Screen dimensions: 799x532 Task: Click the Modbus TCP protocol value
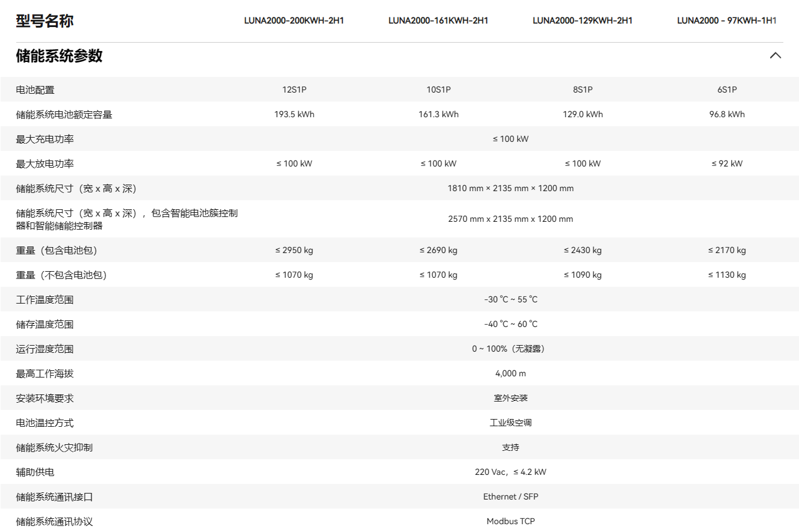coord(510,521)
